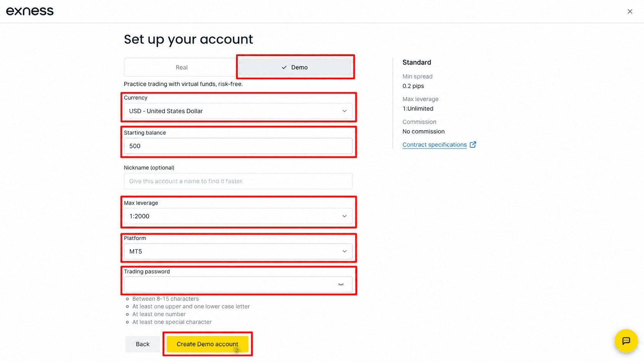This screenshot has width=644, height=362.
Task: Open the MT5 platform selector
Action: point(238,251)
